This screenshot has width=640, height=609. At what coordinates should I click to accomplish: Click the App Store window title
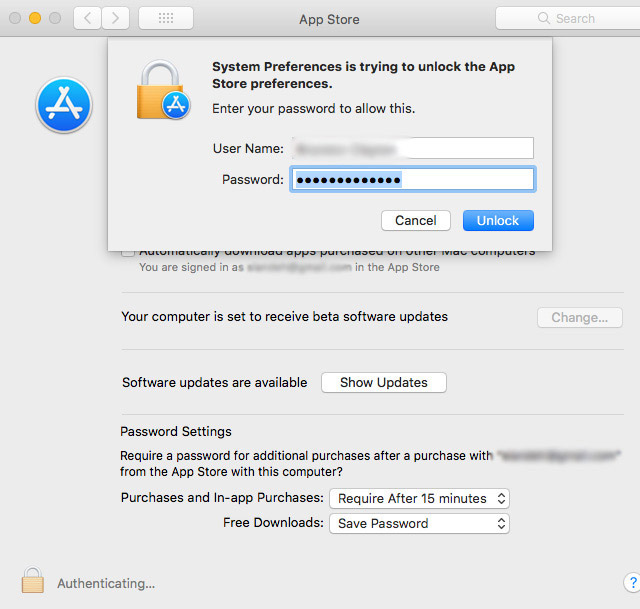(329, 19)
